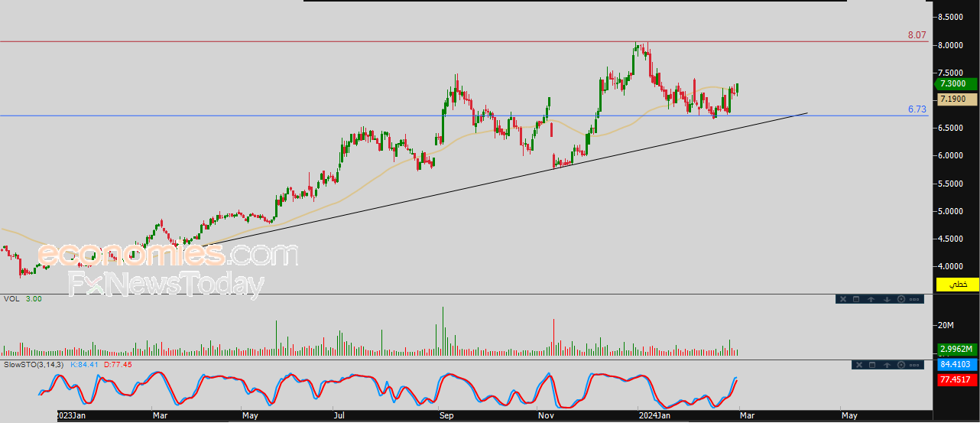Image resolution: width=980 pixels, height=423 pixels.
Task: Move the SlowSTO panel up
Action: pos(886,366)
